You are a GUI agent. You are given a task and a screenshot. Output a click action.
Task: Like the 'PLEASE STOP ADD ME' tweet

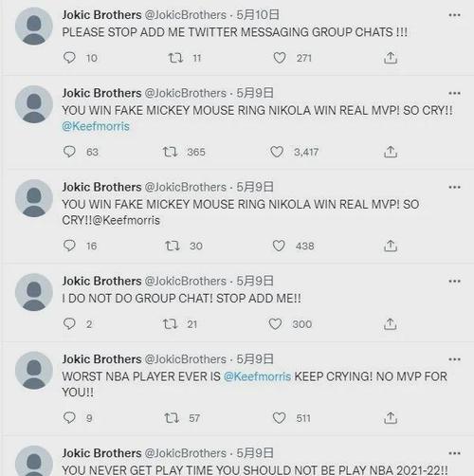pos(280,58)
